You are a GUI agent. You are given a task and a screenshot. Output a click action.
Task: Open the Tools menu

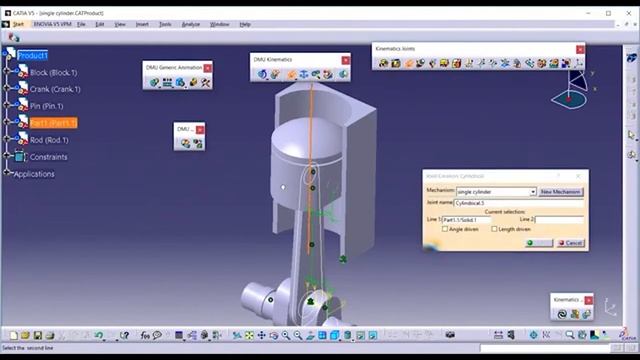pyautogui.click(x=165, y=24)
